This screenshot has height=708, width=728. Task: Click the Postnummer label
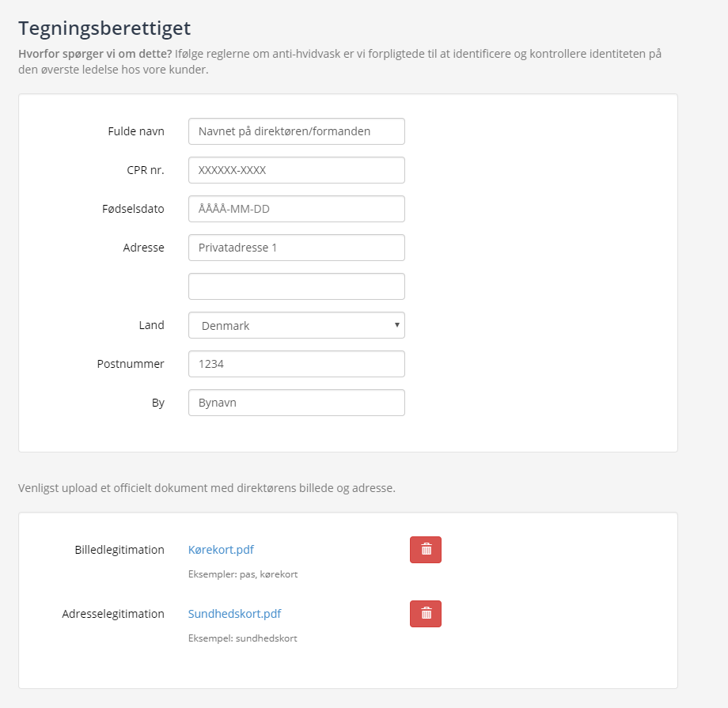click(x=131, y=364)
